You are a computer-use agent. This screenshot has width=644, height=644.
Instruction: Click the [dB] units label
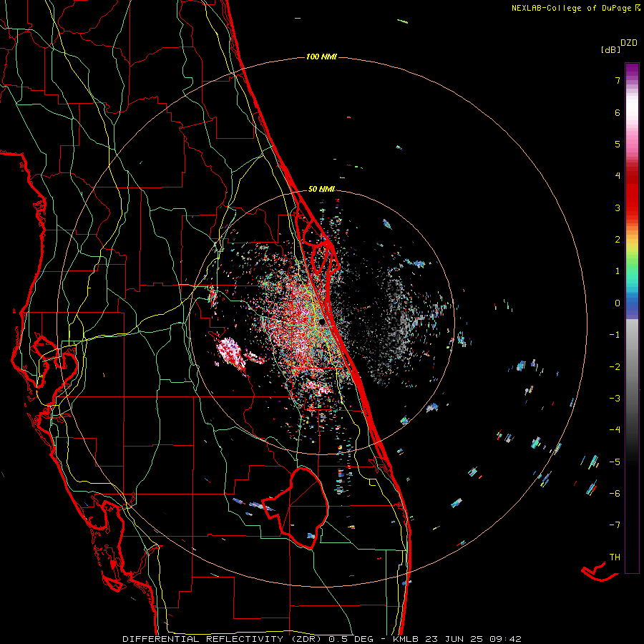coord(611,49)
